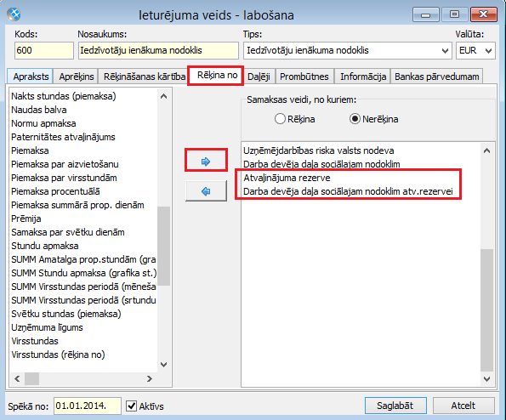Select SUMM Virsstundas periodā (srtundu row

(83, 300)
